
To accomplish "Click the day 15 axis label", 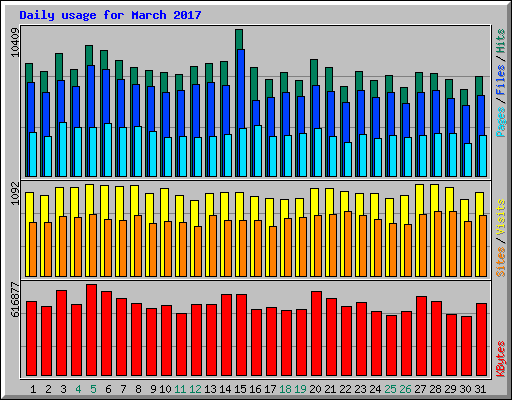I will pyautogui.click(x=240, y=389).
